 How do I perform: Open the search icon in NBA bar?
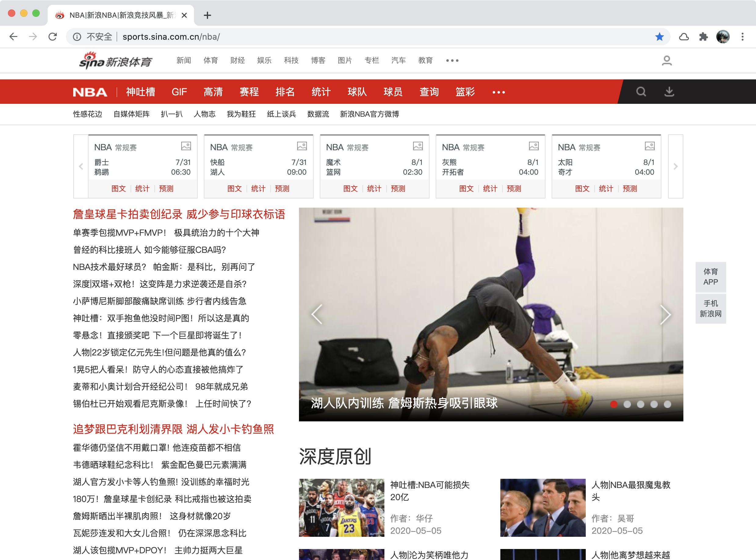pos(641,92)
